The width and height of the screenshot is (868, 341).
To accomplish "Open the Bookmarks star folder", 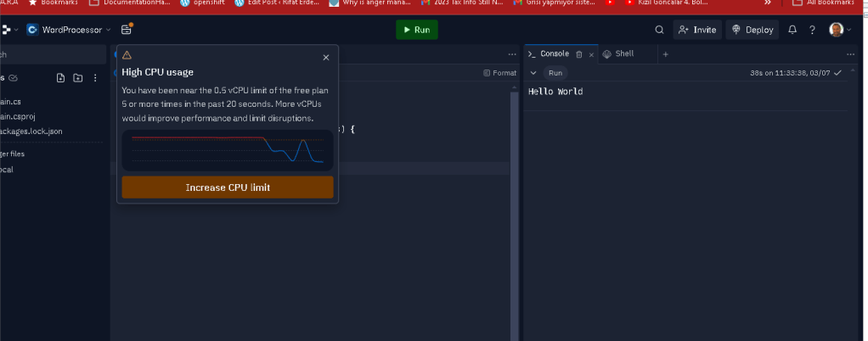I will pos(54,3).
